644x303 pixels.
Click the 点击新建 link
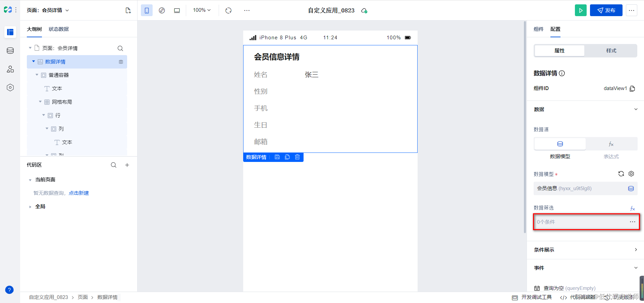click(x=79, y=193)
